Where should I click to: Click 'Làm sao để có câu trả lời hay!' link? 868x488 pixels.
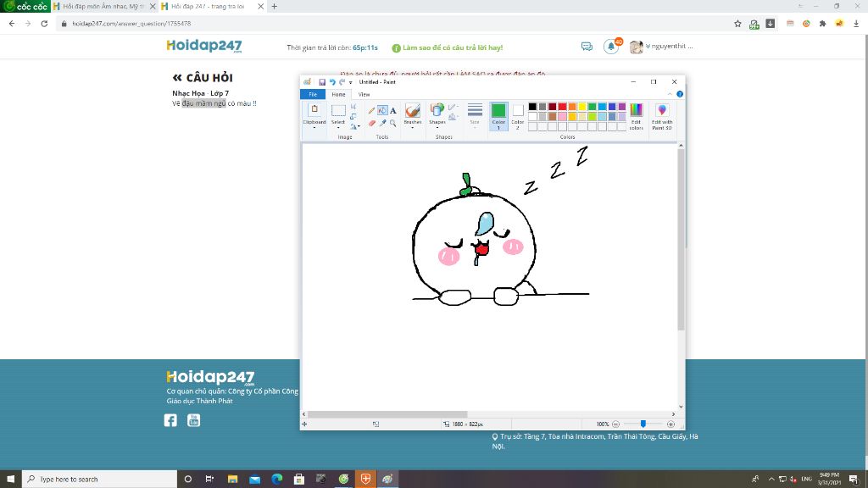[x=448, y=47]
